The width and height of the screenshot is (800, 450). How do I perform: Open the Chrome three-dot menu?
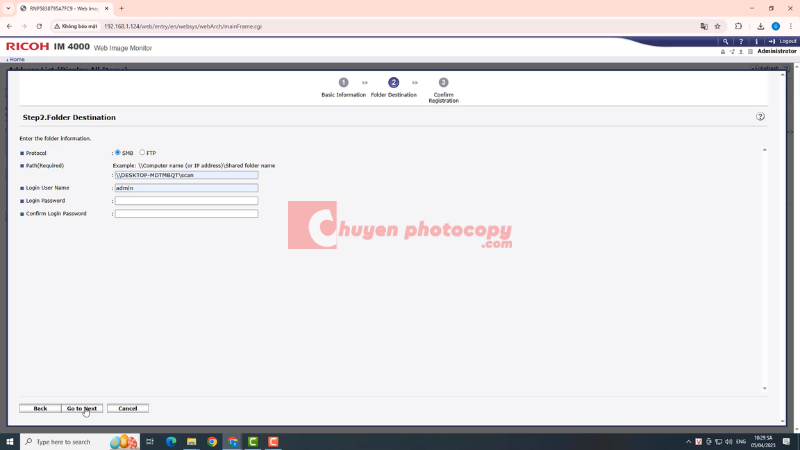click(x=791, y=26)
